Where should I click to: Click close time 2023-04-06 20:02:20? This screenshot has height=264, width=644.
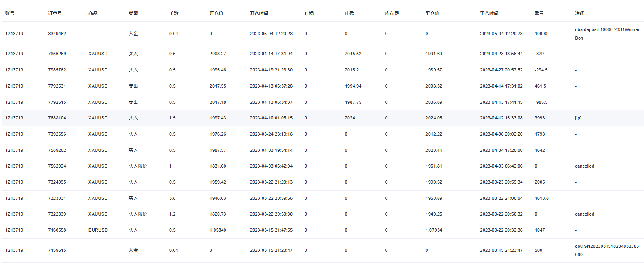tap(501, 134)
